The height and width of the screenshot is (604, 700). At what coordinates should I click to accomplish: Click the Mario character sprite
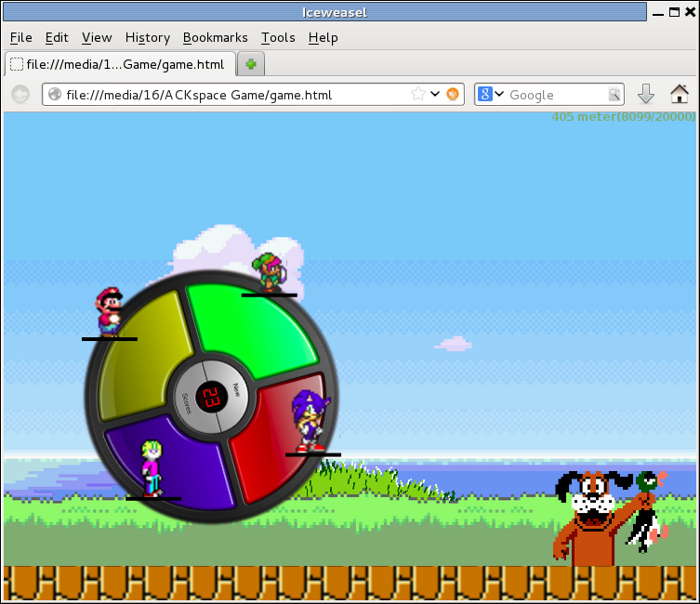pyautogui.click(x=109, y=311)
